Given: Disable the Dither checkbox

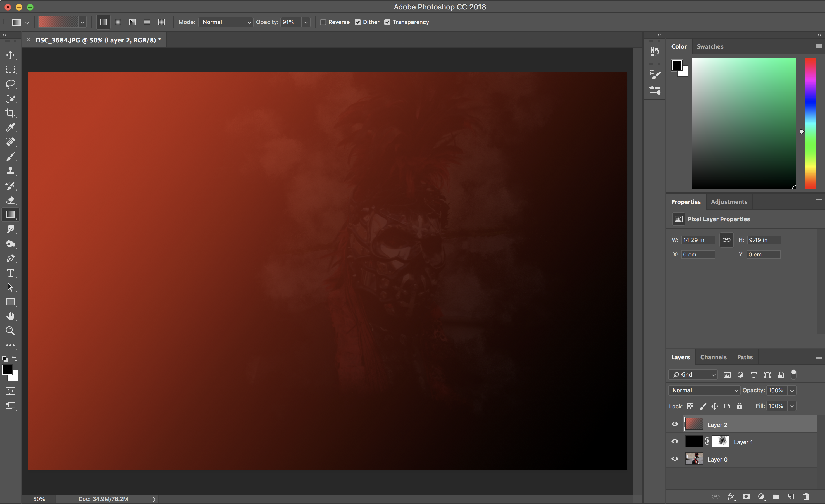Looking at the screenshot, I should point(358,22).
